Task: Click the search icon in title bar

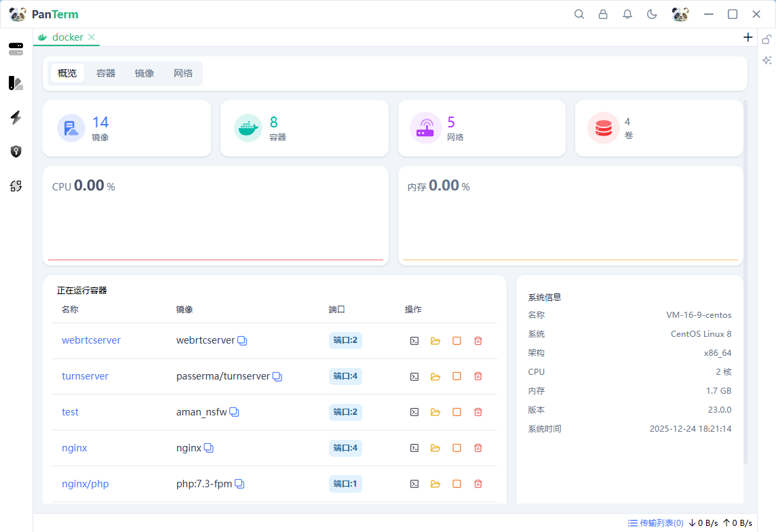Action: pos(579,14)
